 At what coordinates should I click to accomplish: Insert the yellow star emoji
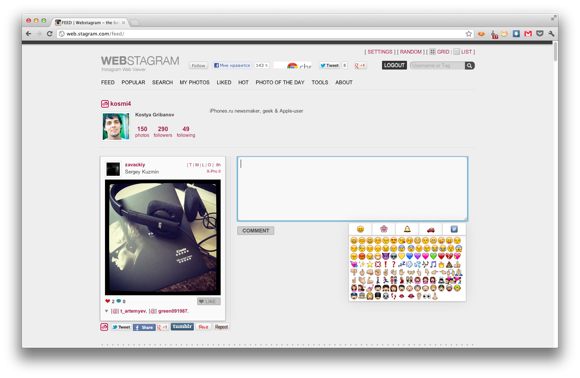(x=370, y=264)
